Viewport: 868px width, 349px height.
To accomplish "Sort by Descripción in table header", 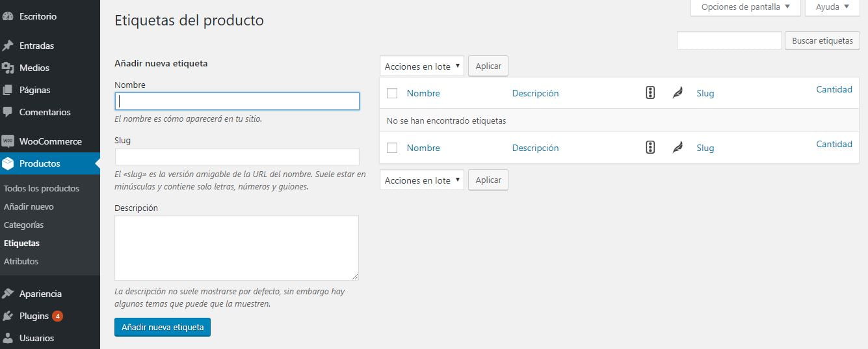I will pos(535,93).
